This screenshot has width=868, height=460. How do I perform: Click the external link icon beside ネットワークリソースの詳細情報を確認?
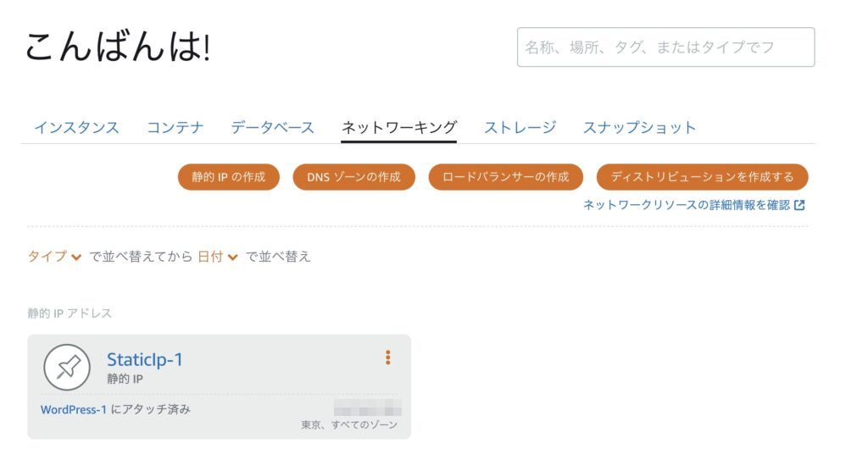(799, 205)
